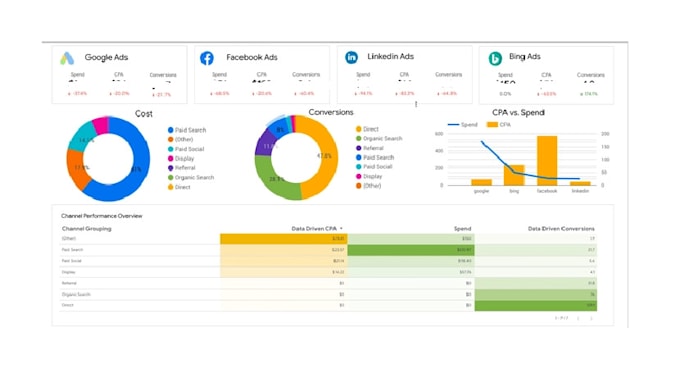Sort by Channel Grouping column header
680x382 pixels.
click(x=87, y=229)
